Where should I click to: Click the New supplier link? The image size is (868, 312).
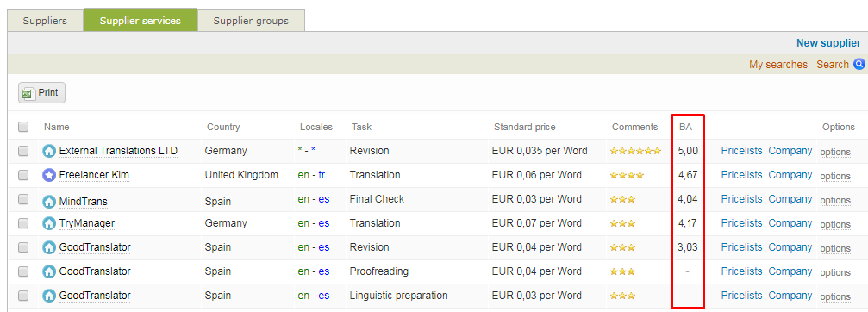coord(828,42)
